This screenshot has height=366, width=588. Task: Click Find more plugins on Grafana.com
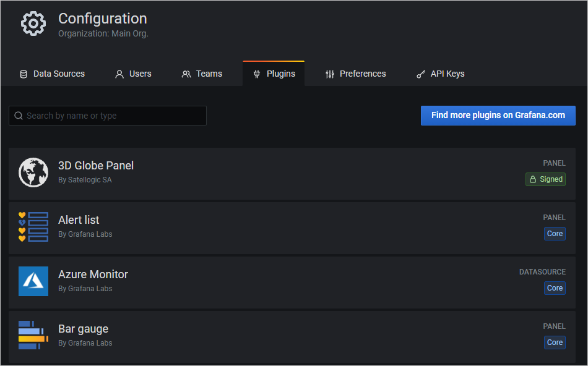pyautogui.click(x=498, y=116)
